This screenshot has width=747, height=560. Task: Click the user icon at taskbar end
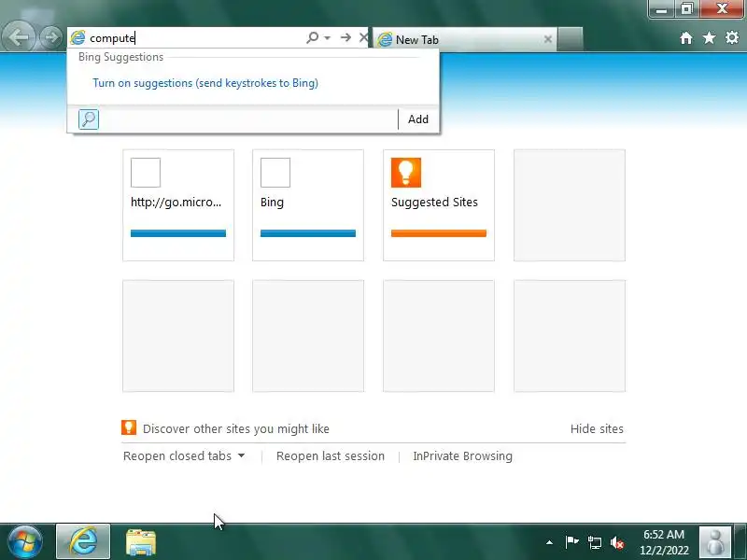(x=714, y=542)
